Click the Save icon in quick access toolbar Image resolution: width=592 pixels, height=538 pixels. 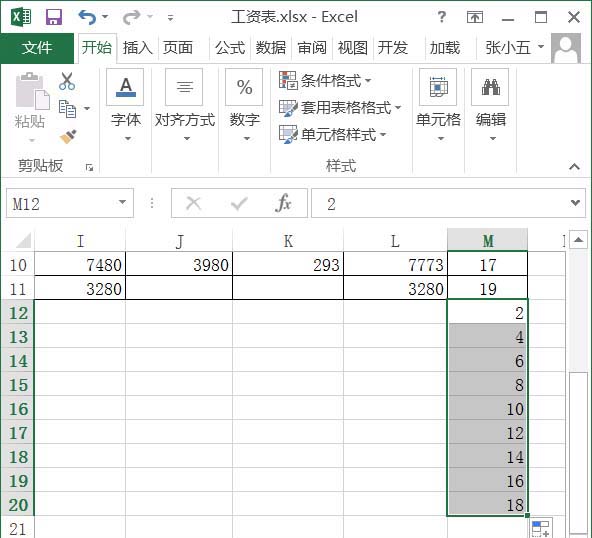(x=54, y=17)
